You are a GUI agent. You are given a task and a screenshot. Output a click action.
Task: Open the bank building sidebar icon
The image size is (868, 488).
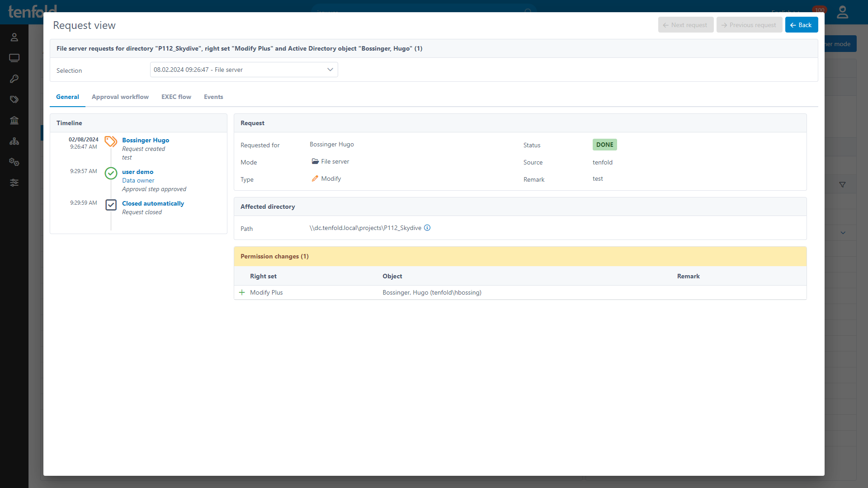point(14,120)
